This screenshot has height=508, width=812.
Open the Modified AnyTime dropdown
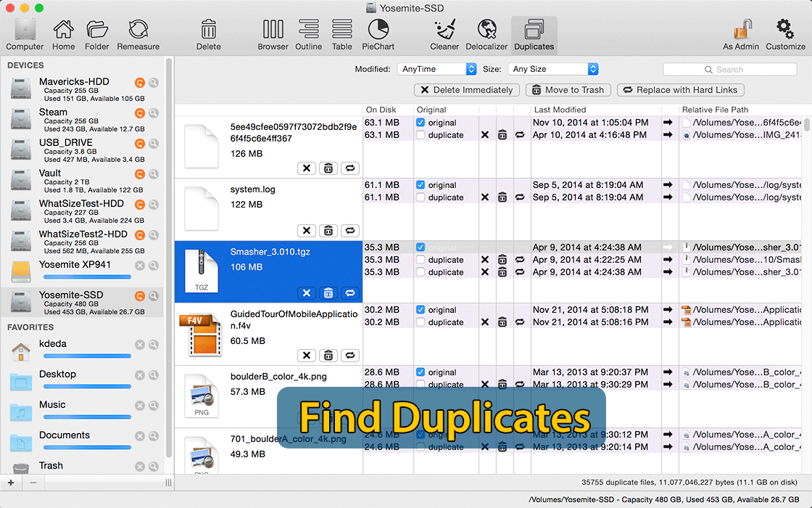point(436,69)
